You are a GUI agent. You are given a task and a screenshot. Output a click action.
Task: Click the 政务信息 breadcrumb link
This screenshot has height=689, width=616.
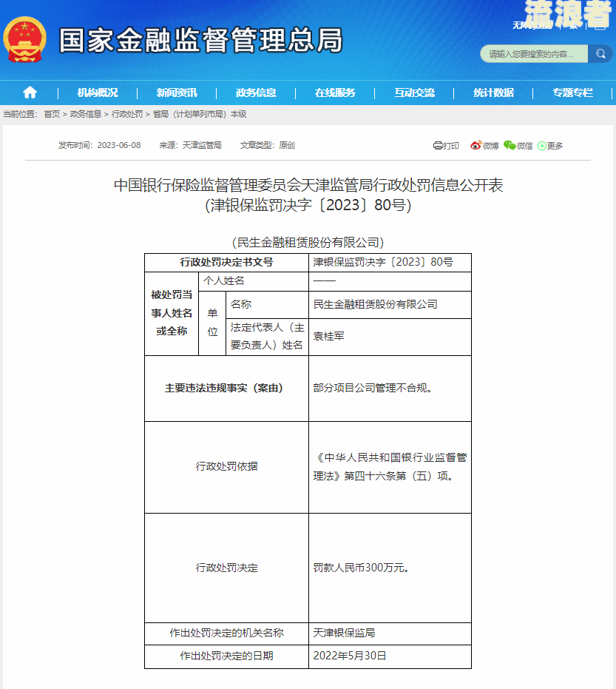coord(86,114)
